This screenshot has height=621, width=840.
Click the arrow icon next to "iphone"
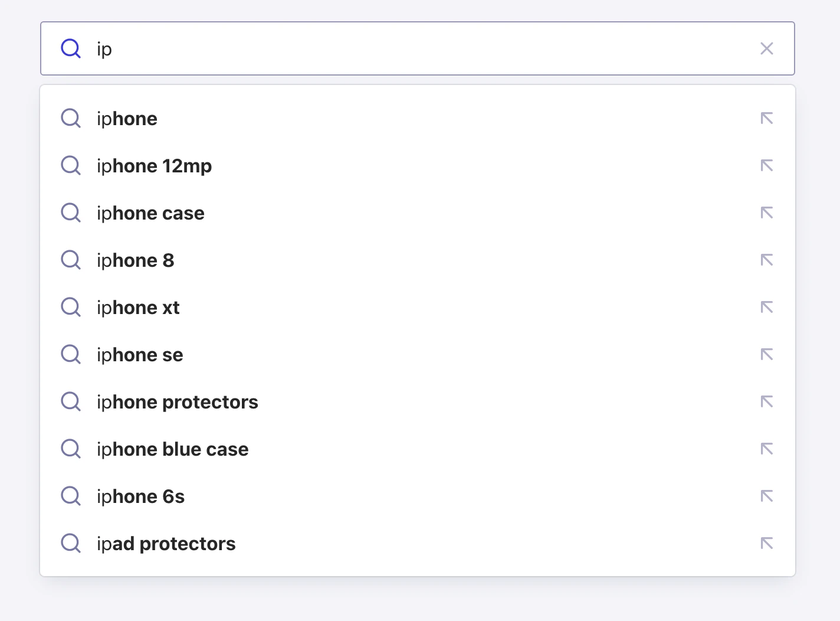click(767, 118)
